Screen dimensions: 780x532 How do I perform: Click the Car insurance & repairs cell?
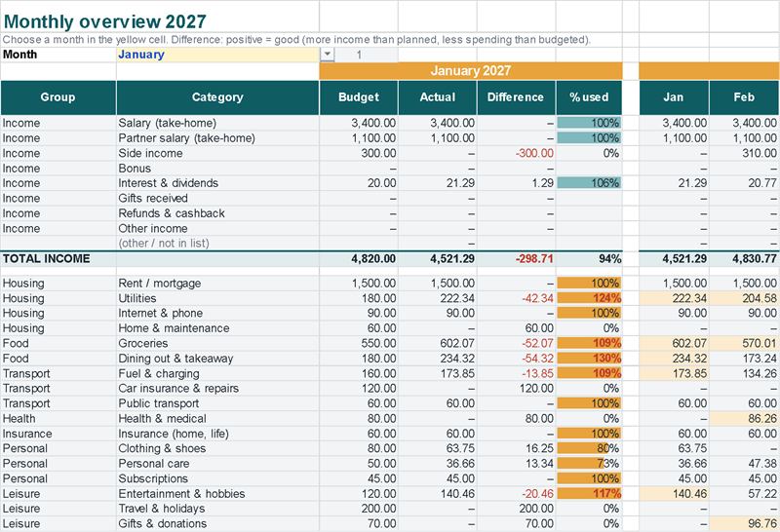tap(217, 389)
